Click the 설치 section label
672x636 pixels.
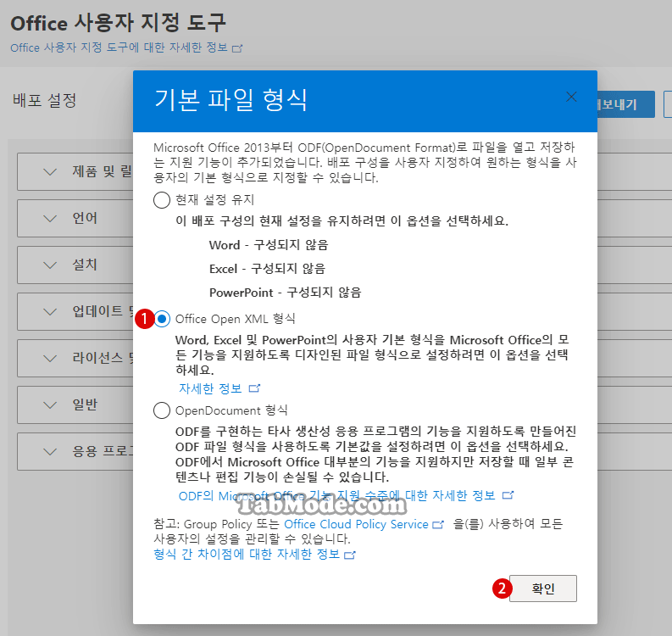(85, 265)
